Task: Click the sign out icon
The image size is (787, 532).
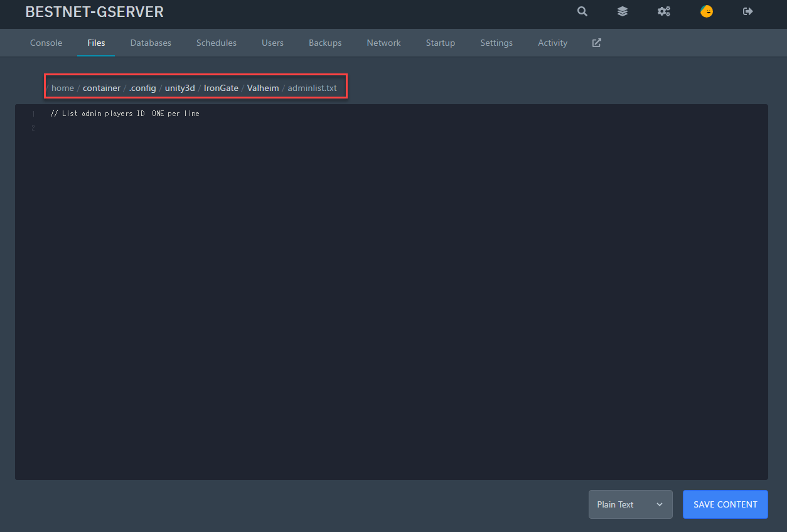Action: tap(747, 11)
